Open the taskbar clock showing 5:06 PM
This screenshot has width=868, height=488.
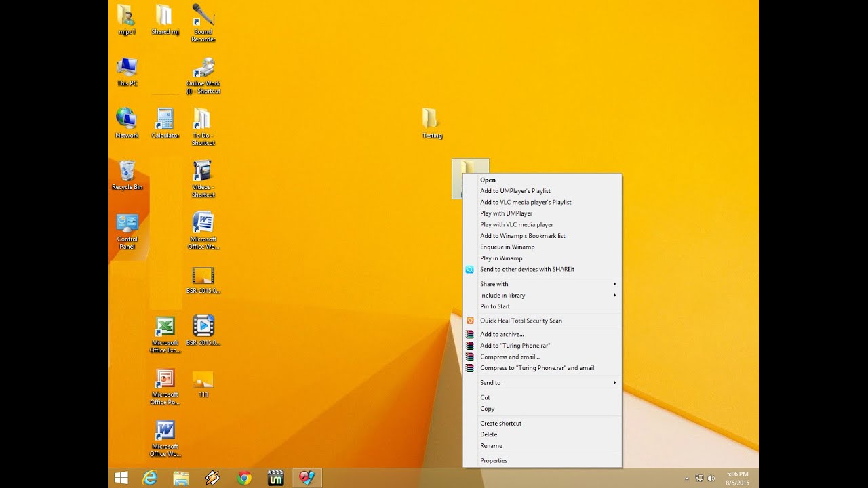pos(737,478)
